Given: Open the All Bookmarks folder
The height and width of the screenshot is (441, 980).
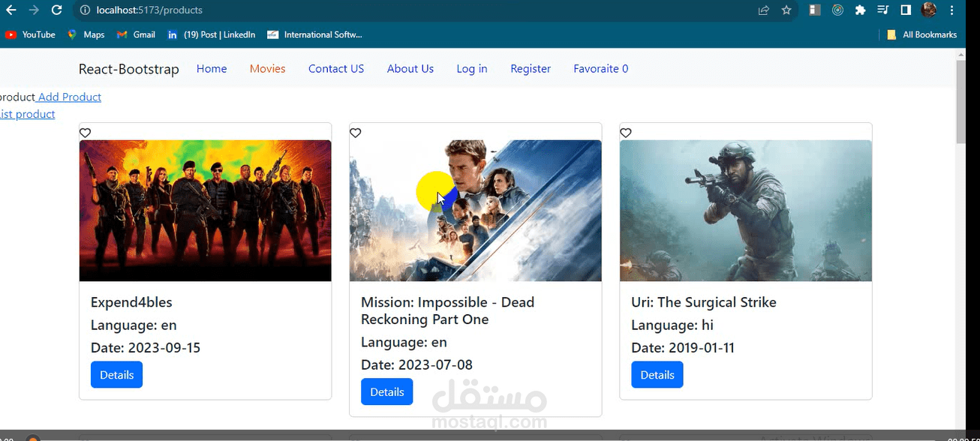Looking at the screenshot, I should 921,34.
